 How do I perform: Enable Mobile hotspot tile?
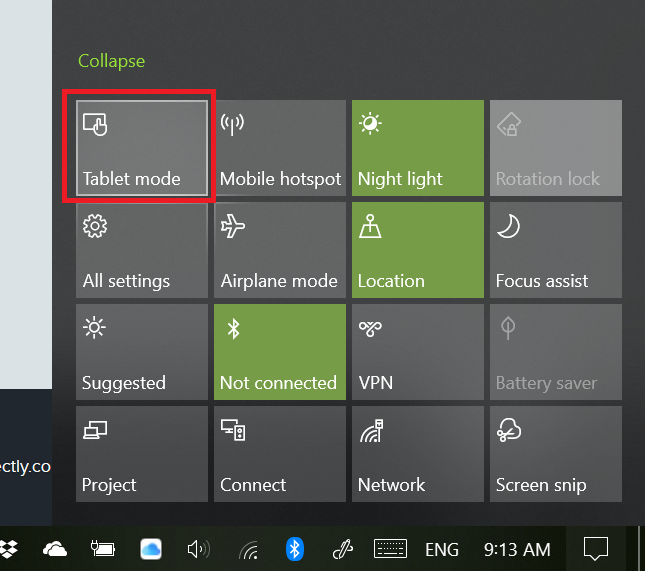pyautogui.click(x=280, y=148)
